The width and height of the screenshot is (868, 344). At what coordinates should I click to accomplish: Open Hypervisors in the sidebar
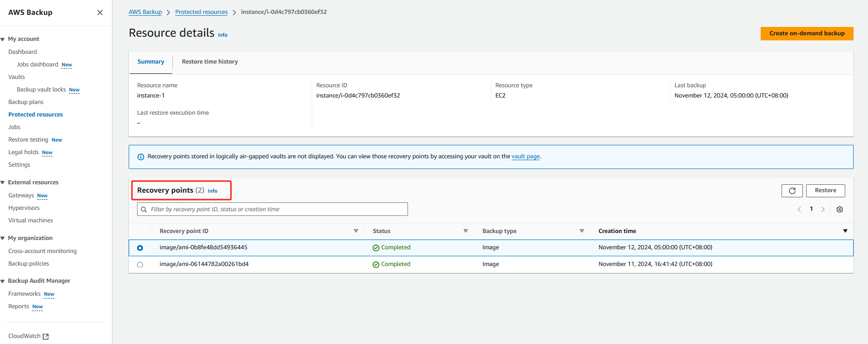pos(24,208)
